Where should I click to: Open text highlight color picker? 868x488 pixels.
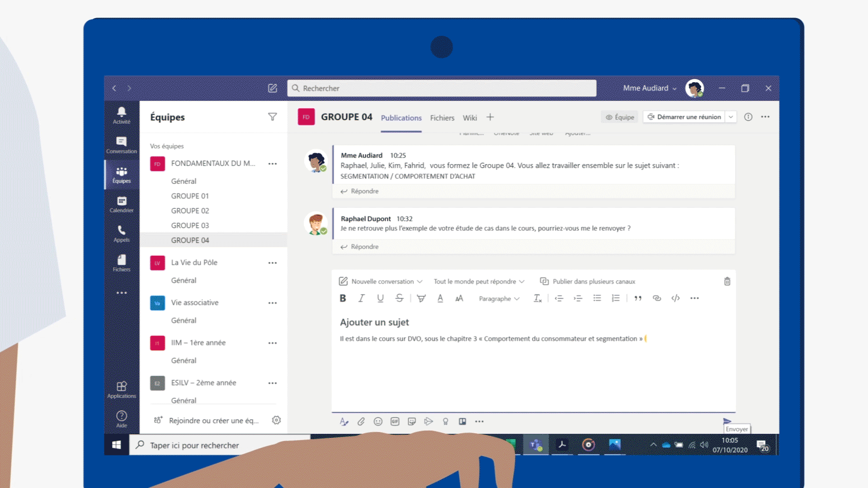point(421,298)
